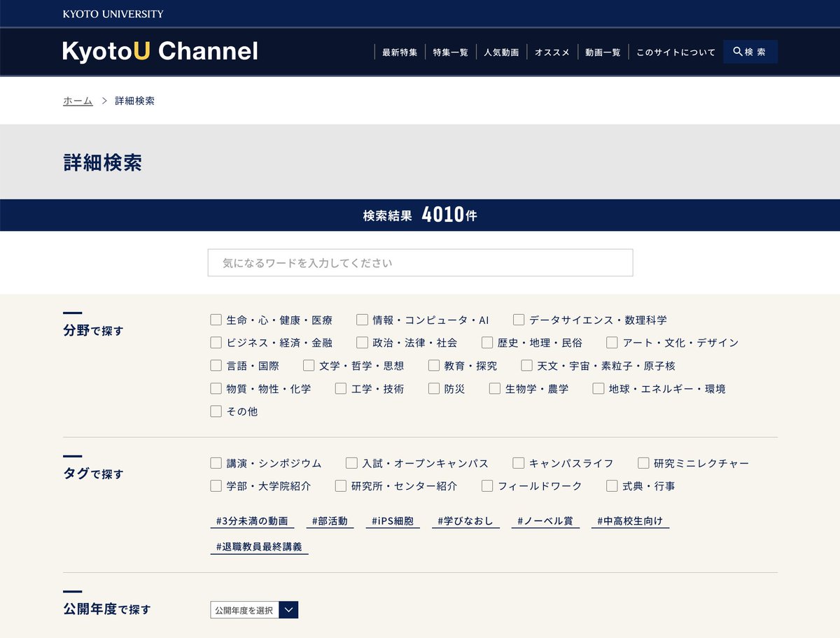
Task: Enable 生物学・農学 filter checkbox
Action: click(x=495, y=389)
